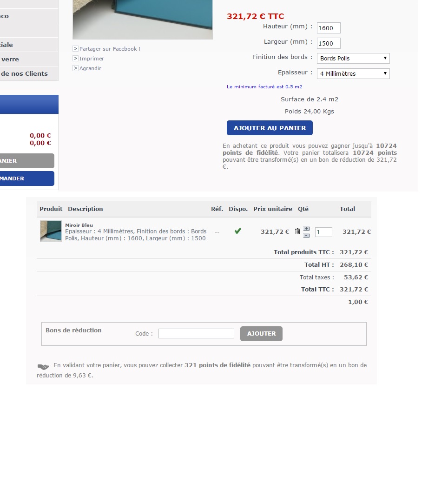
Task: Click the Agrandir arrow icon
Action: click(x=76, y=68)
